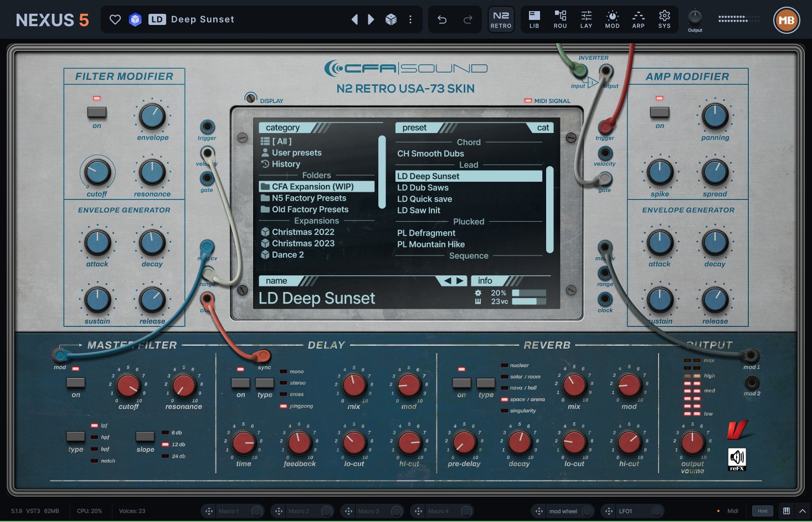The image size is (812, 522).
Task: Open the three-dot preset options menu
Action: pos(410,20)
